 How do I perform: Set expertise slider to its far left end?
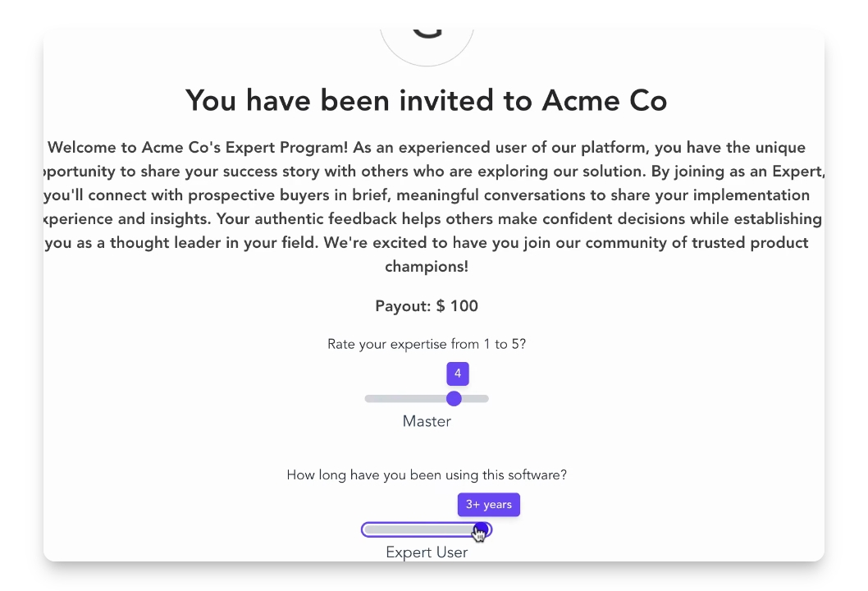[x=368, y=399]
